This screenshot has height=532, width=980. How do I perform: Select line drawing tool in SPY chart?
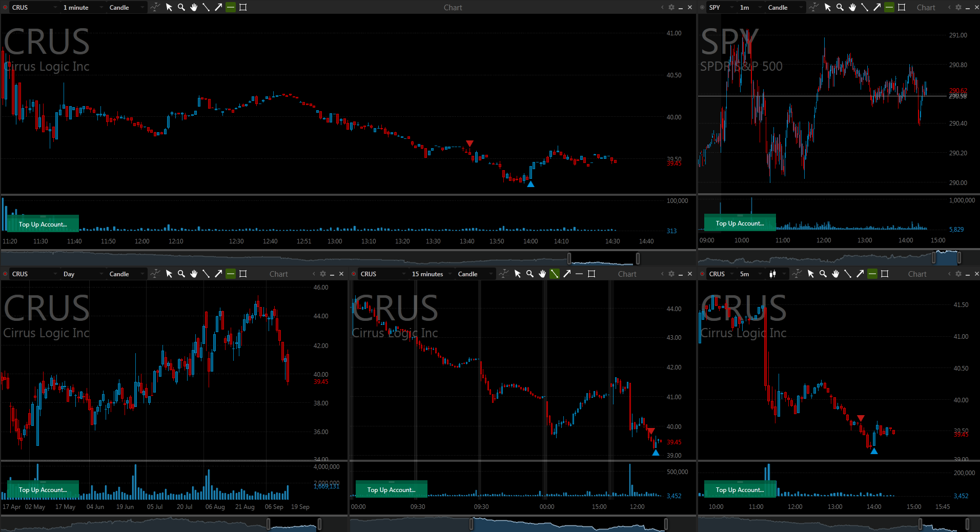point(865,7)
